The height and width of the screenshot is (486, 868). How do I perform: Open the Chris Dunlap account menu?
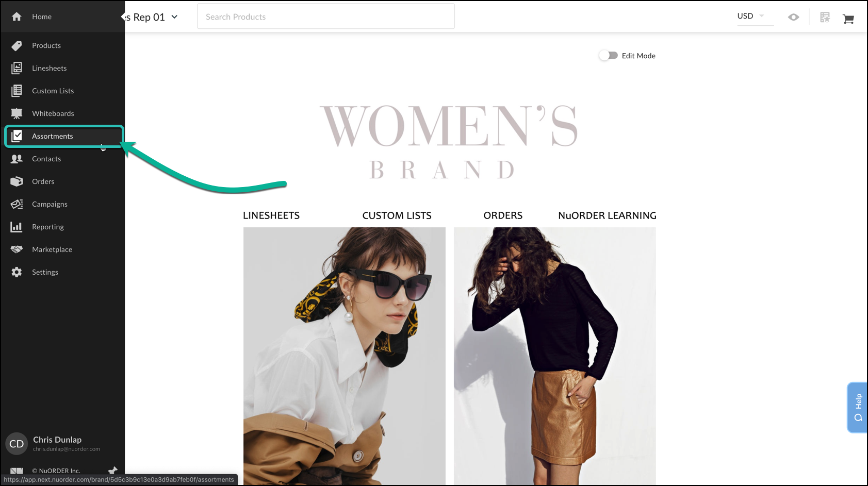pos(57,443)
